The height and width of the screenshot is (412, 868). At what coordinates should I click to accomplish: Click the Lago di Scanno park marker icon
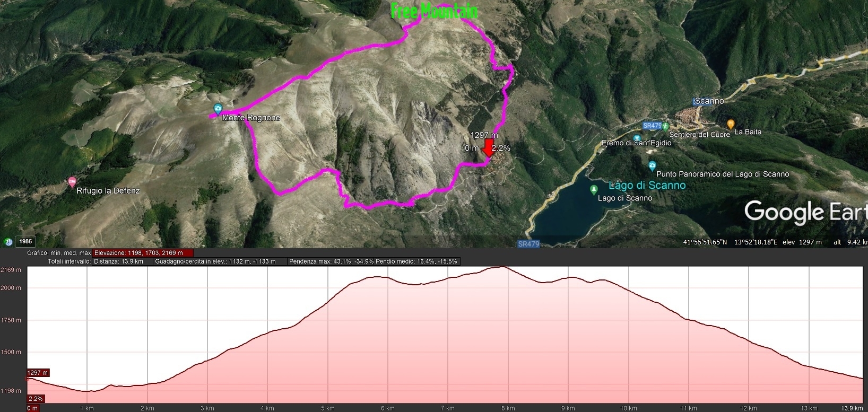[x=594, y=189]
